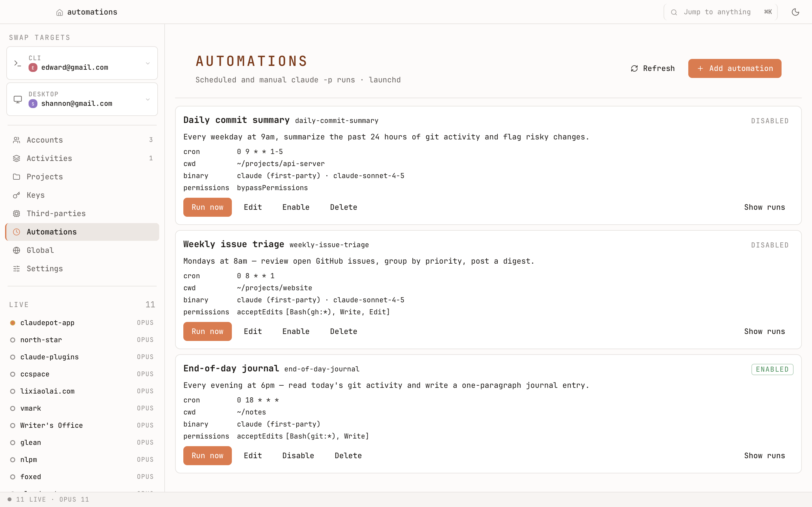Expand the edward@gmail.com CLI account dropdown
Image resolution: width=812 pixels, height=507 pixels.
tap(148, 63)
